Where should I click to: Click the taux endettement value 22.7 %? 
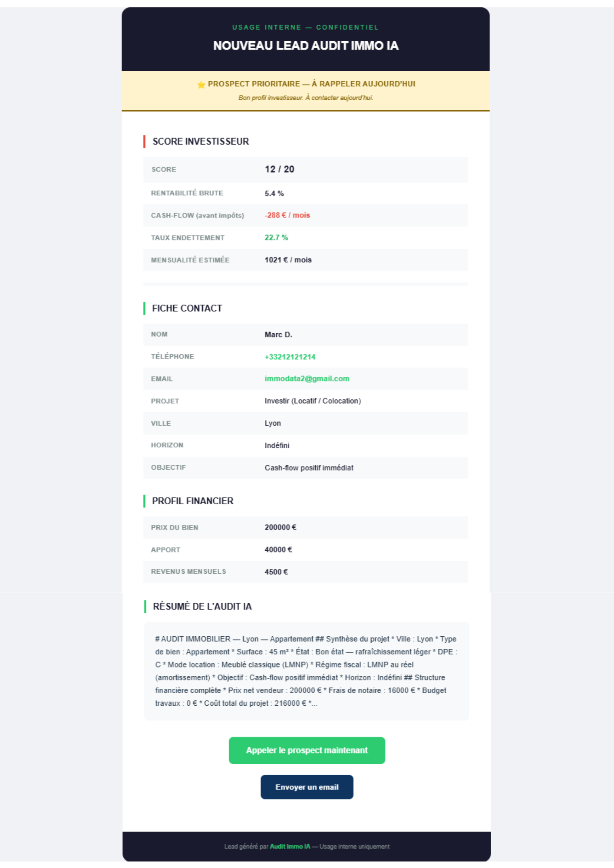coord(276,237)
